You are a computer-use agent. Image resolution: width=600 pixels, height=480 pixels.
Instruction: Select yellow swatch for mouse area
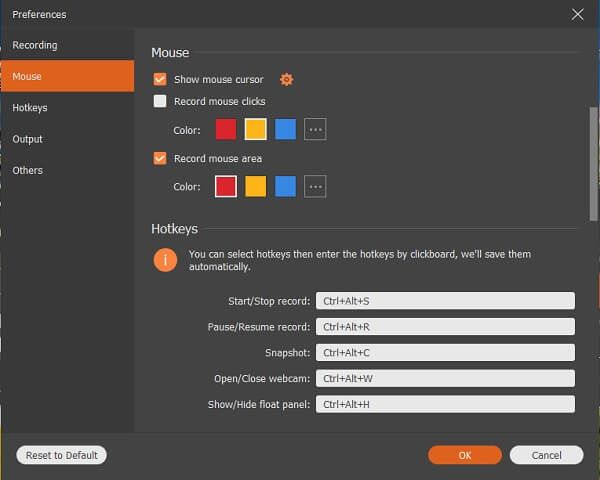pyautogui.click(x=255, y=186)
